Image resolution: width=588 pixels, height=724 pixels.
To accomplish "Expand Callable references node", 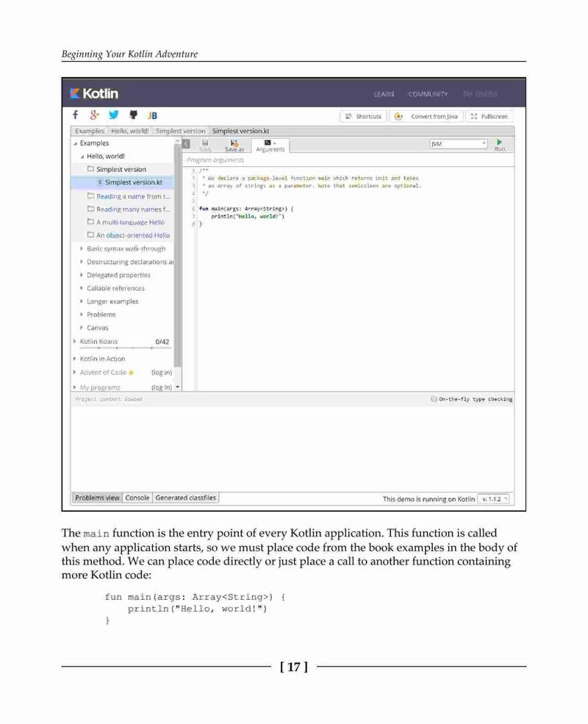I will [x=82, y=288].
